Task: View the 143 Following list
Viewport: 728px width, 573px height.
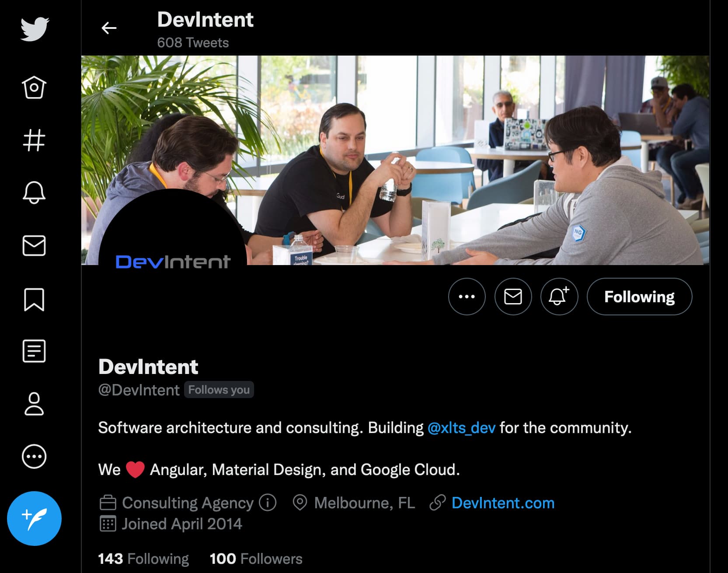Action: coord(143,559)
